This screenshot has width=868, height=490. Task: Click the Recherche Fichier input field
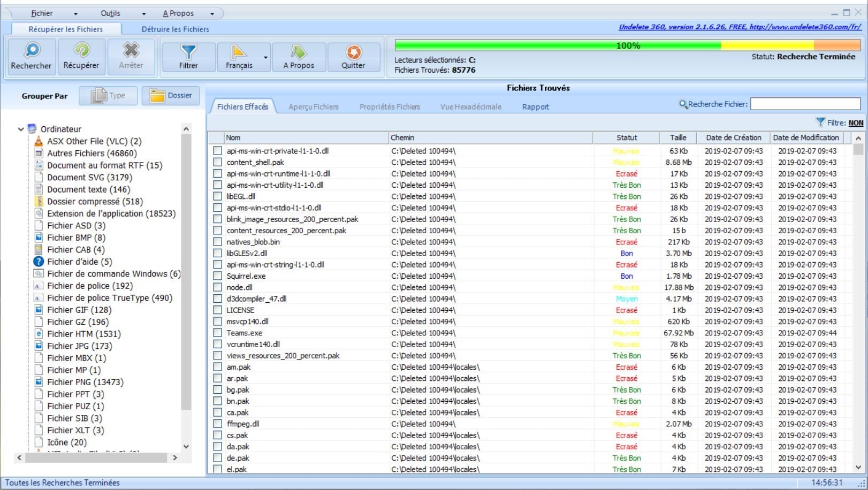click(805, 104)
